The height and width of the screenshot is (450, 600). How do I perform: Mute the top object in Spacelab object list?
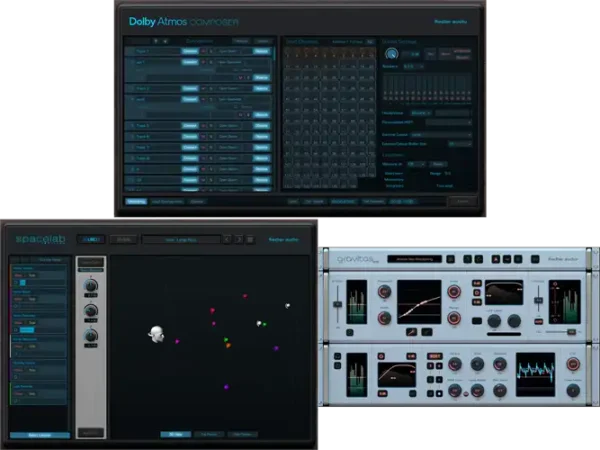[18, 276]
